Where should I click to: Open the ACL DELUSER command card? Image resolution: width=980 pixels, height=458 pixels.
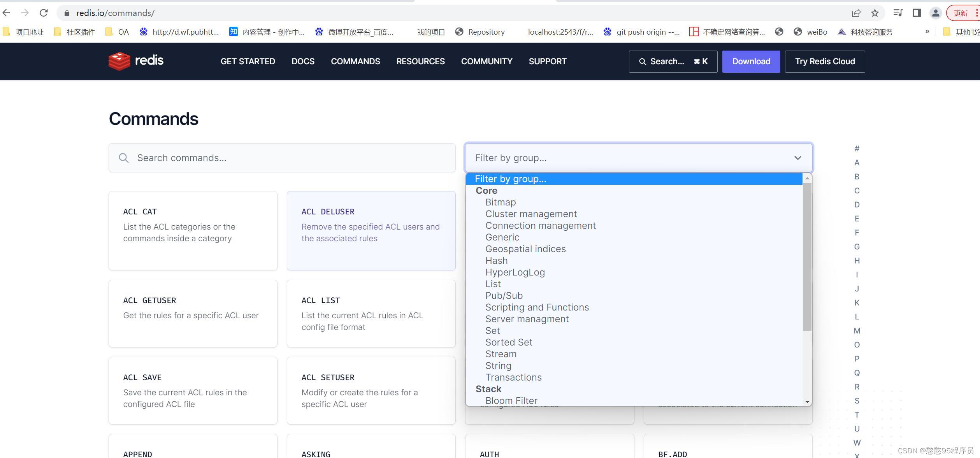tap(371, 230)
